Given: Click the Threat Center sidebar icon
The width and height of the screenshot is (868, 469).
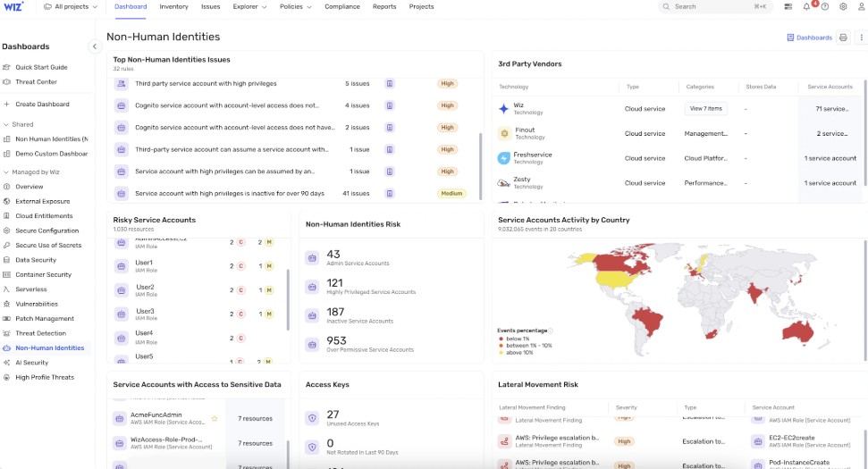Looking at the screenshot, I should (6, 82).
